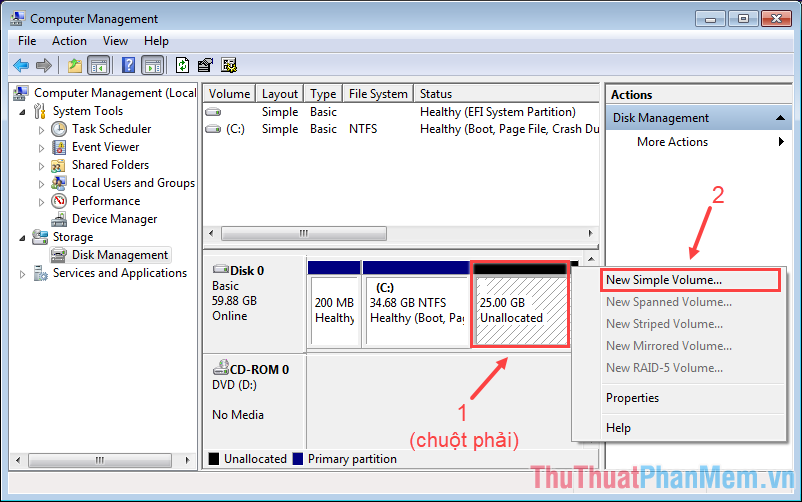Expand Services and Applications node arrow
The image size is (802, 502).
point(23,274)
